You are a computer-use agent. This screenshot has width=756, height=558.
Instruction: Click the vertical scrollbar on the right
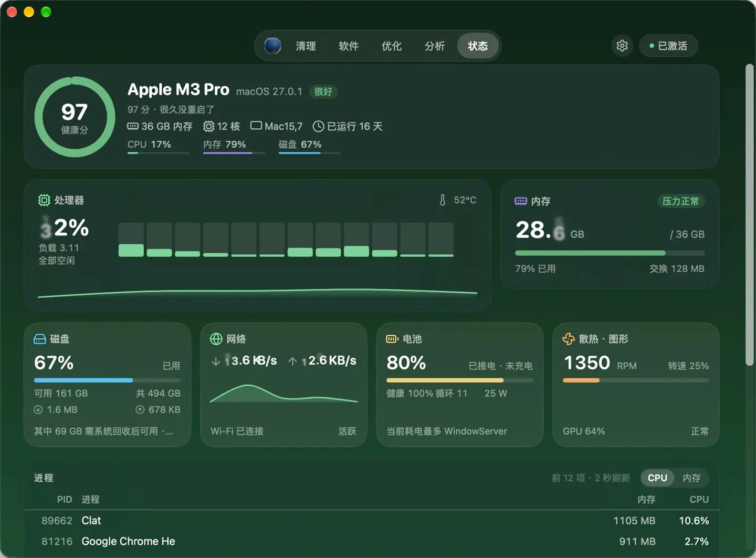click(750, 215)
